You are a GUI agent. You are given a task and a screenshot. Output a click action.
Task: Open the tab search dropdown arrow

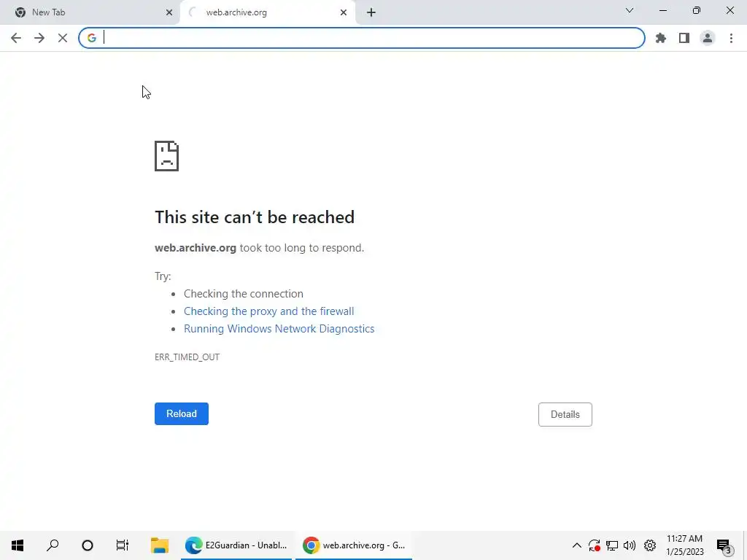(x=630, y=10)
